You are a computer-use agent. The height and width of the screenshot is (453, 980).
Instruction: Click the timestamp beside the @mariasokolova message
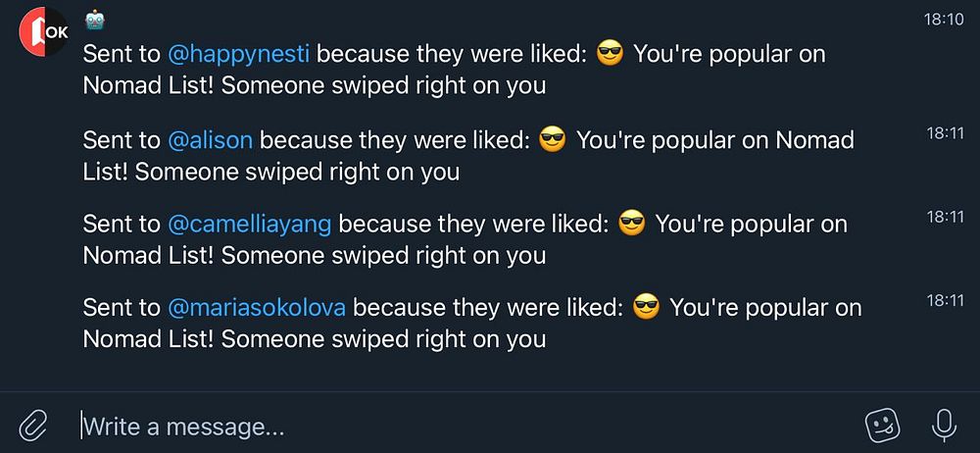pos(945,301)
